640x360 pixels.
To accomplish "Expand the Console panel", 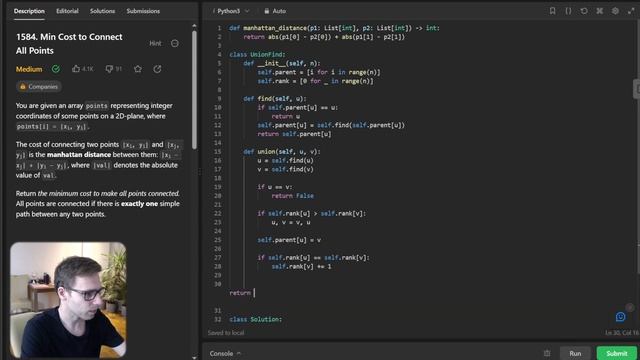I will coord(225,353).
